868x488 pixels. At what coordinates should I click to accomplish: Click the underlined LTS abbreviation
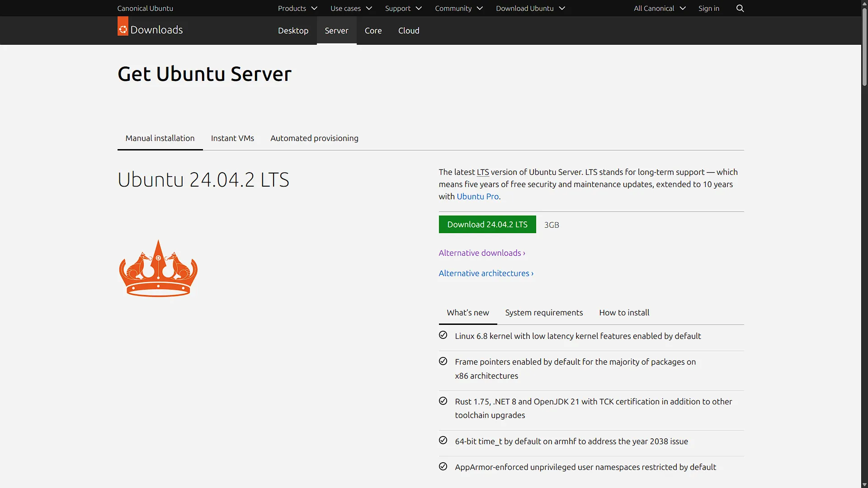point(483,172)
